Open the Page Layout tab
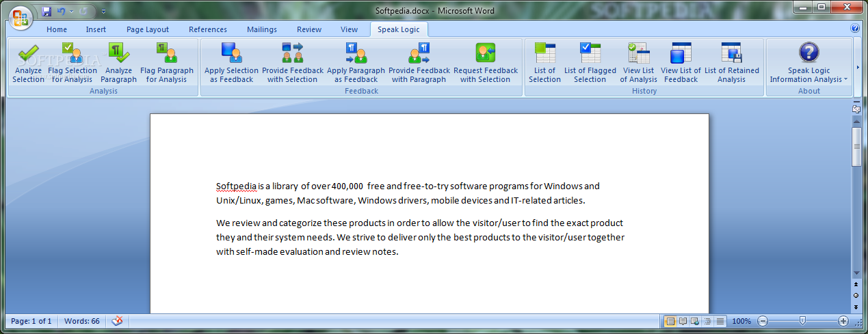Screen dimensions: 868x334 pyautogui.click(x=148, y=29)
